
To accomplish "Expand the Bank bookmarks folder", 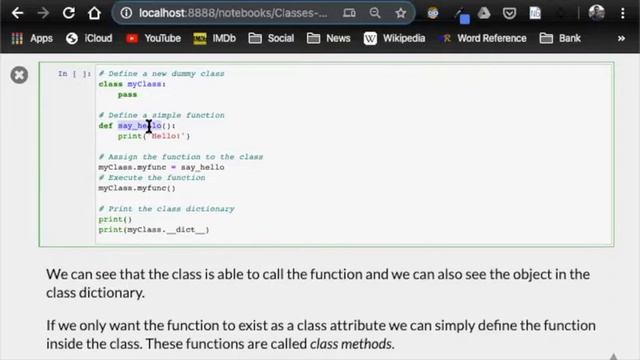I will (x=560, y=38).
